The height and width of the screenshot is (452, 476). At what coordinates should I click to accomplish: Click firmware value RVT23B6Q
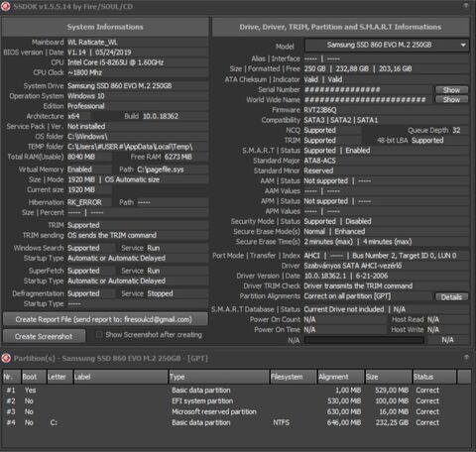tap(320, 110)
